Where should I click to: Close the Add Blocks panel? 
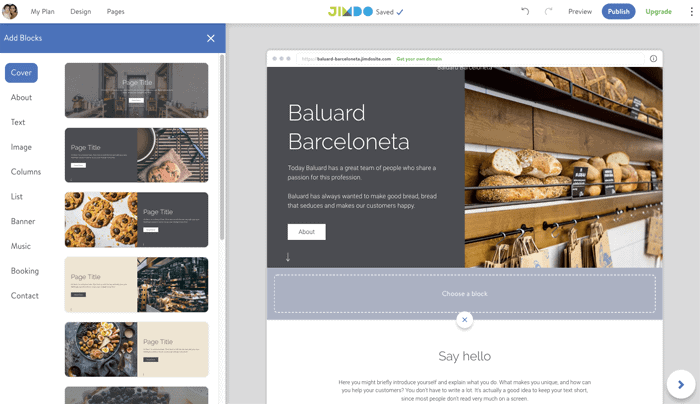click(x=211, y=38)
